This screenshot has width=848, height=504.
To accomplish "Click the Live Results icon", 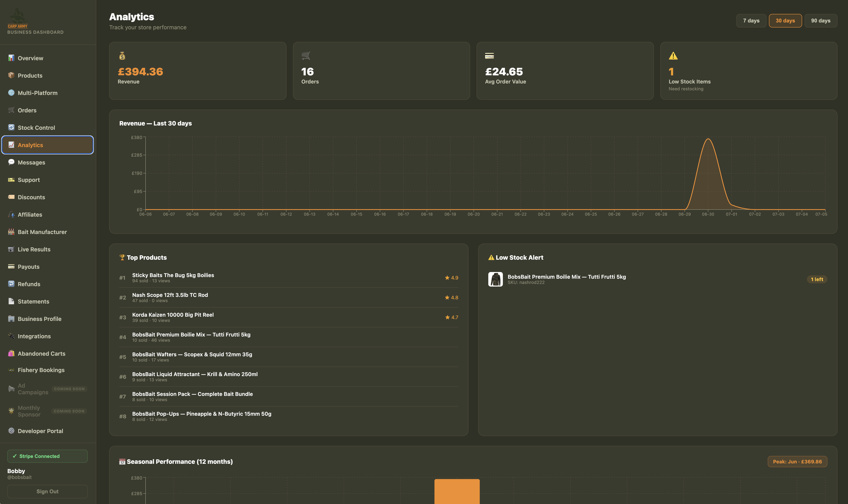I will (x=11, y=249).
